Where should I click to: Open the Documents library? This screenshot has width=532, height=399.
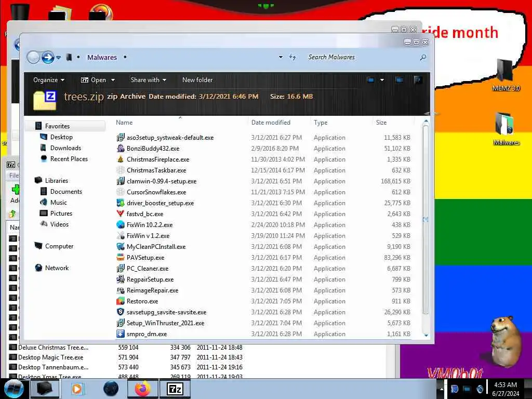pos(66,191)
